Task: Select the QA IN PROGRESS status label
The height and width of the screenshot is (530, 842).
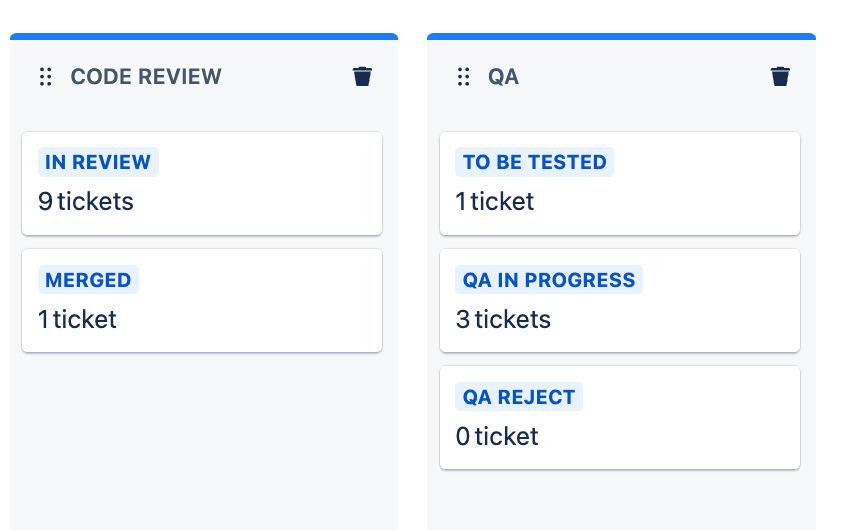Action: [549, 280]
